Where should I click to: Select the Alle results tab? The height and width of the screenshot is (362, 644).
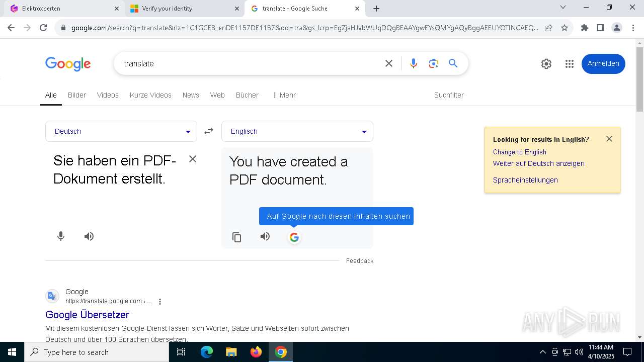[51, 95]
